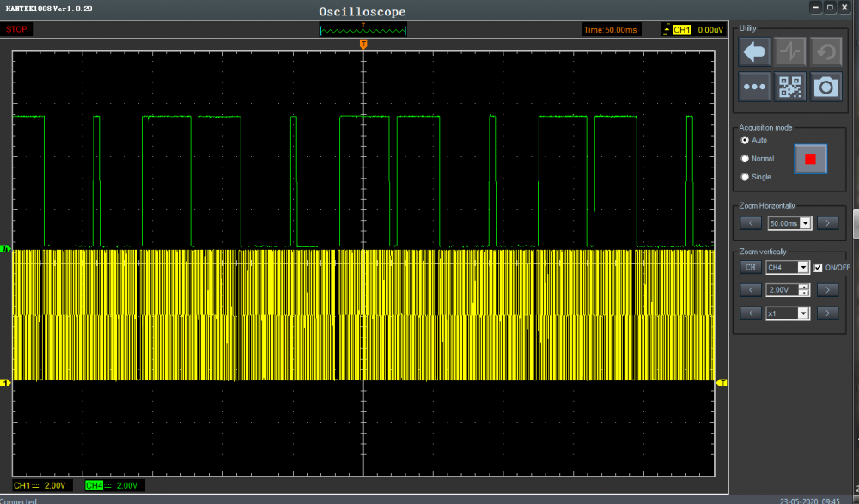Expand the x1 probe multiplier dropdown
Screen dimensions: 859x504
(x=803, y=313)
